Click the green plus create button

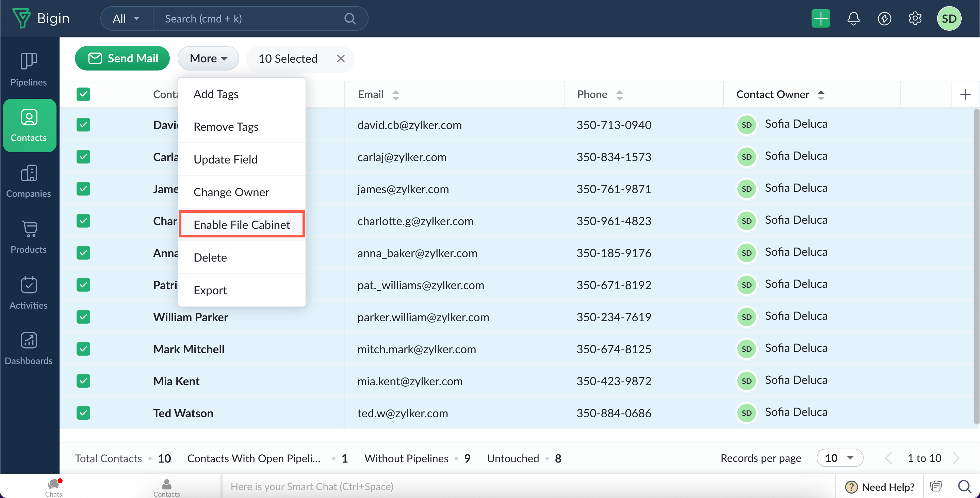821,19
